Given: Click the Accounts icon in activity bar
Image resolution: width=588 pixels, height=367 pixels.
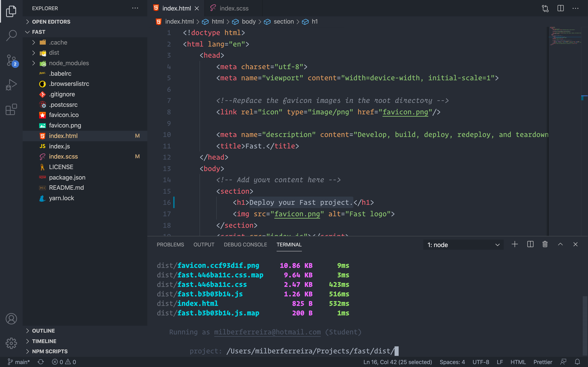Looking at the screenshot, I should (11, 319).
